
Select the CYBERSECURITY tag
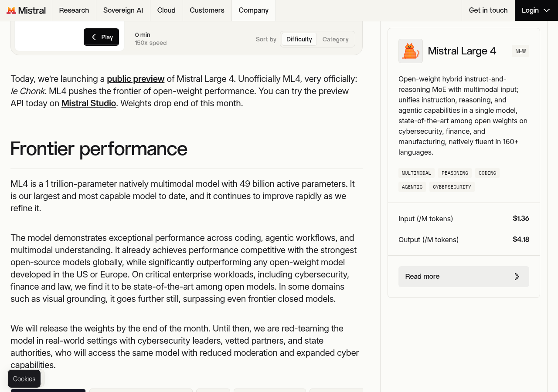tap(452, 187)
